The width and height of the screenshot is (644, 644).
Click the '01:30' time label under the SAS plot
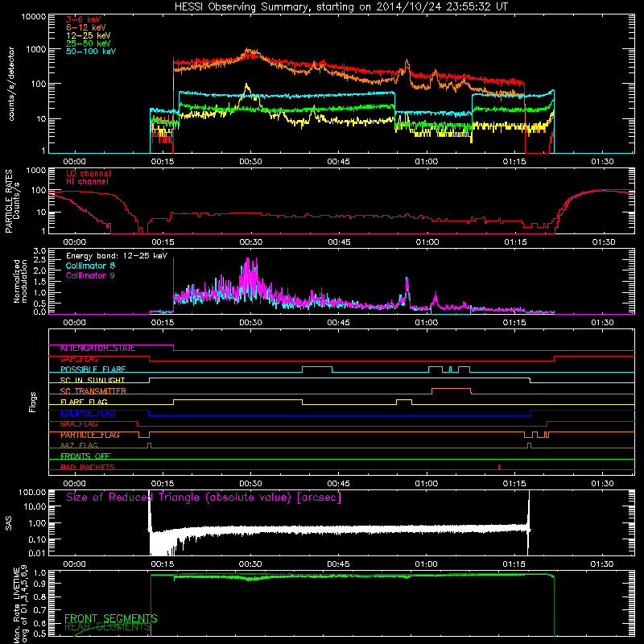[602, 564]
